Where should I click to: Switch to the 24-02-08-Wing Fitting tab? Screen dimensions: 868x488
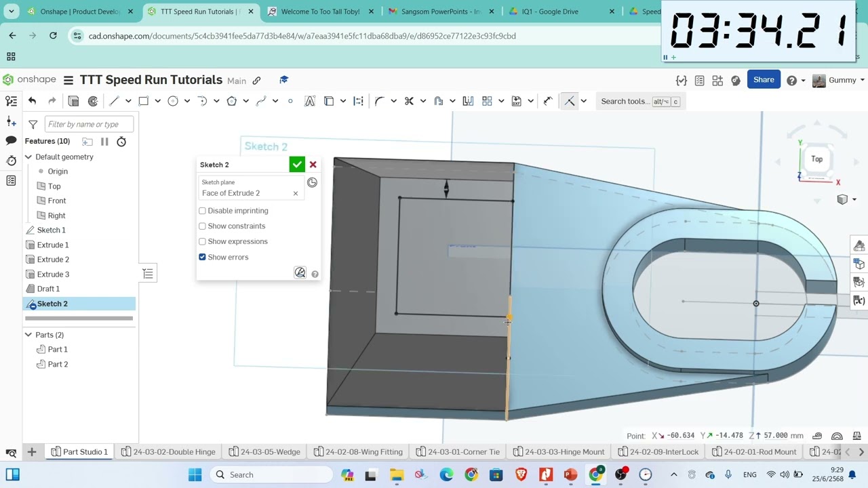click(x=357, y=452)
